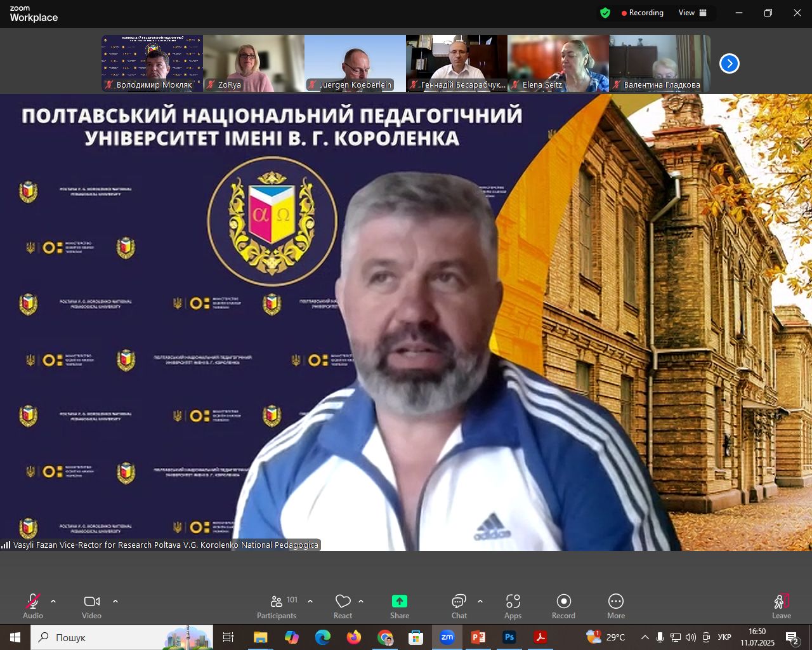The height and width of the screenshot is (650, 812).
Task: Open the clock and date flyout
Action: coord(757,637)
